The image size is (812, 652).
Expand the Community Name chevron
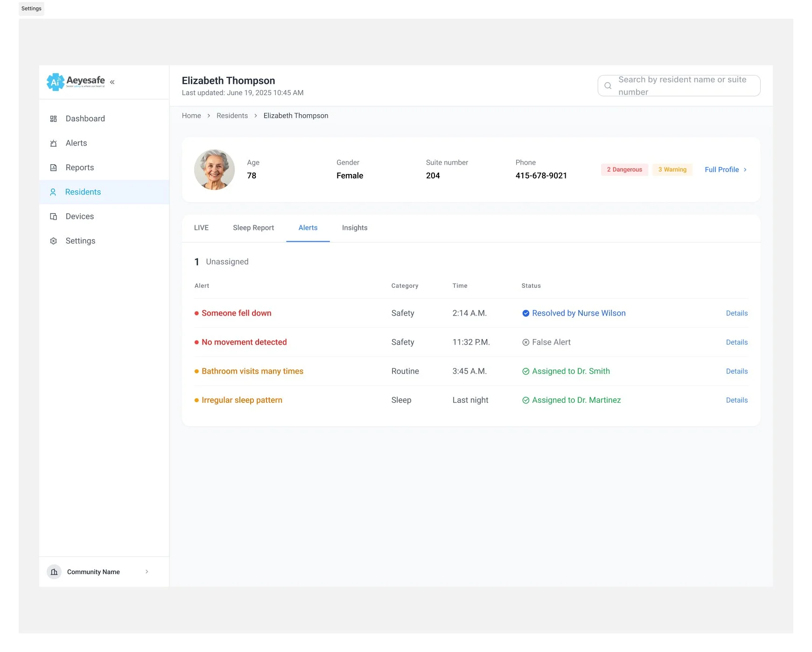[x=147, y=572]
